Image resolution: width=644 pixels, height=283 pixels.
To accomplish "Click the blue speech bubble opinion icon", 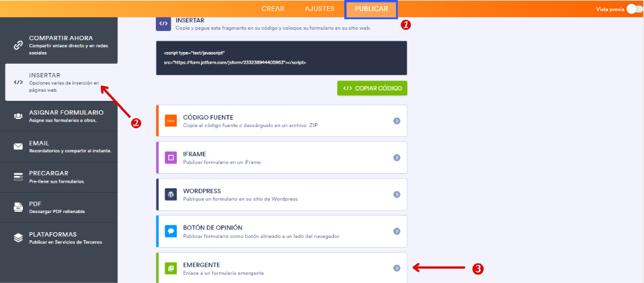I will tap(171, 231).
